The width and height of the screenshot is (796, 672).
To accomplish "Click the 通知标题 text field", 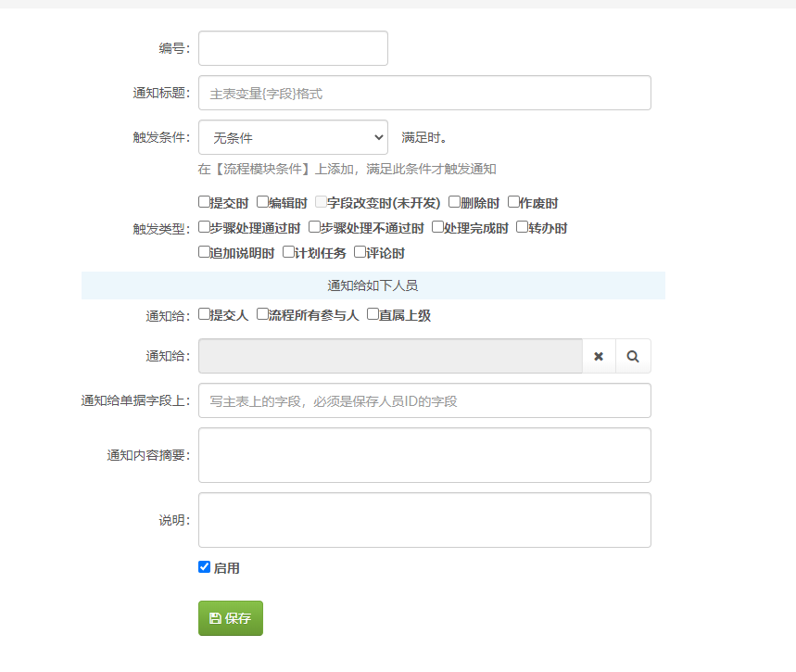I will point(424,93).
